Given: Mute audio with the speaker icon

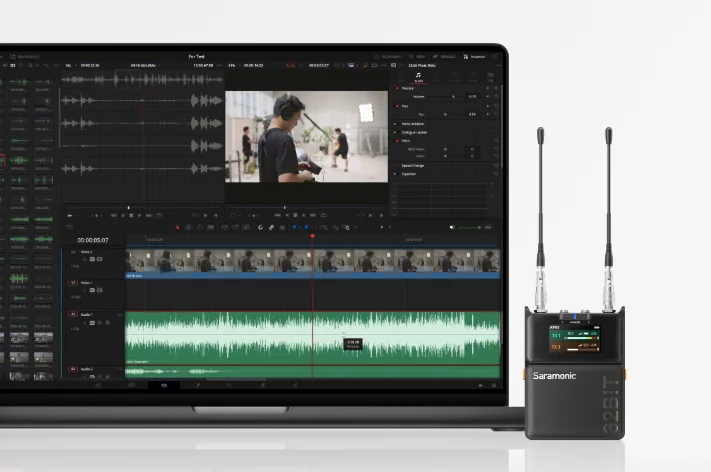Looking at the screenshot, I should coord(452,227).
